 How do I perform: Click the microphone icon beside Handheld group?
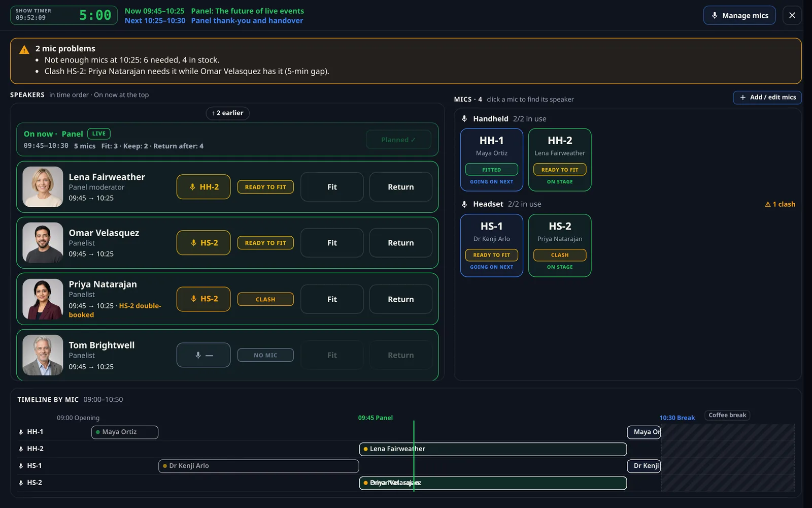[x=464, y=119]
